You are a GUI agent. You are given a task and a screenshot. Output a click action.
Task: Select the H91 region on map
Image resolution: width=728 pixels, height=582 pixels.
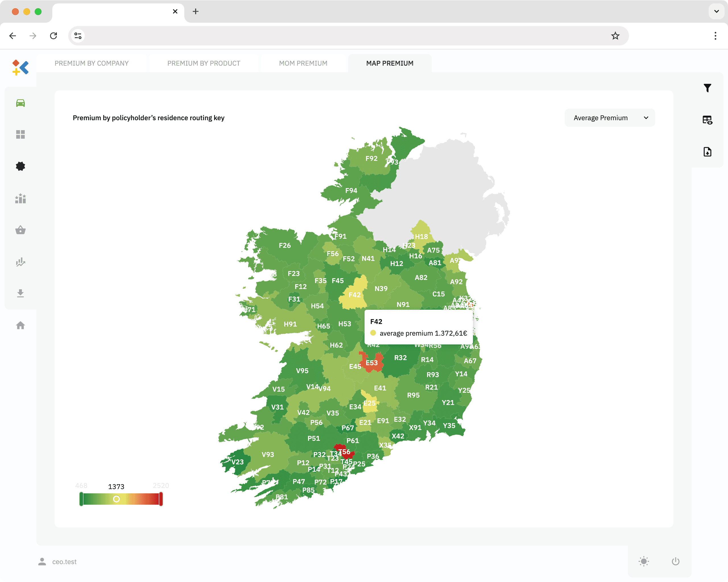pyautogui.click(x=290, y=324)
